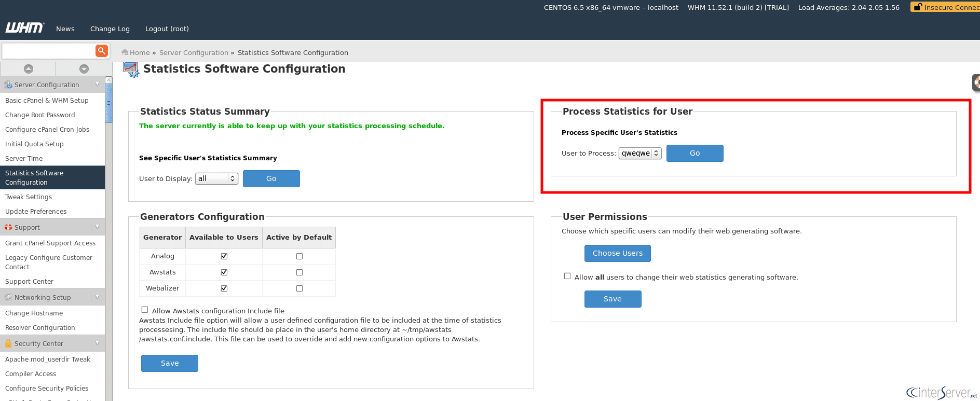980x401 pixels.
Task: Click Logout (root) link
Action: pyautogui.click(x=167, y=29)
